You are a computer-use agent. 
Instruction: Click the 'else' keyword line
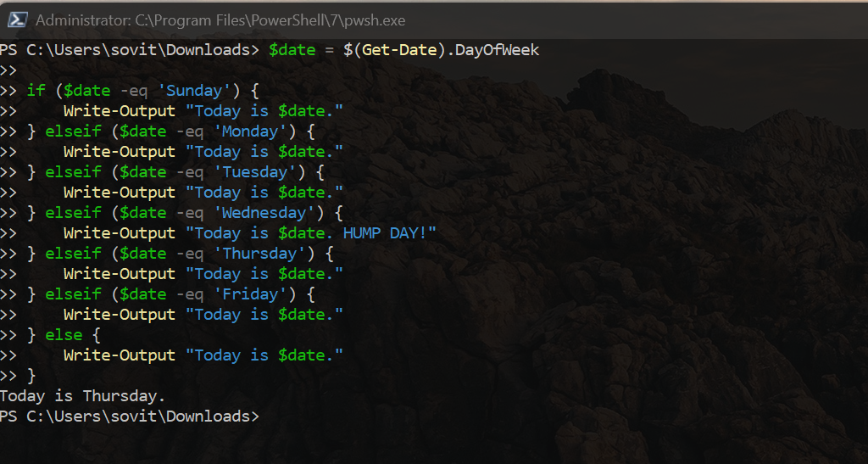[64, 334]
